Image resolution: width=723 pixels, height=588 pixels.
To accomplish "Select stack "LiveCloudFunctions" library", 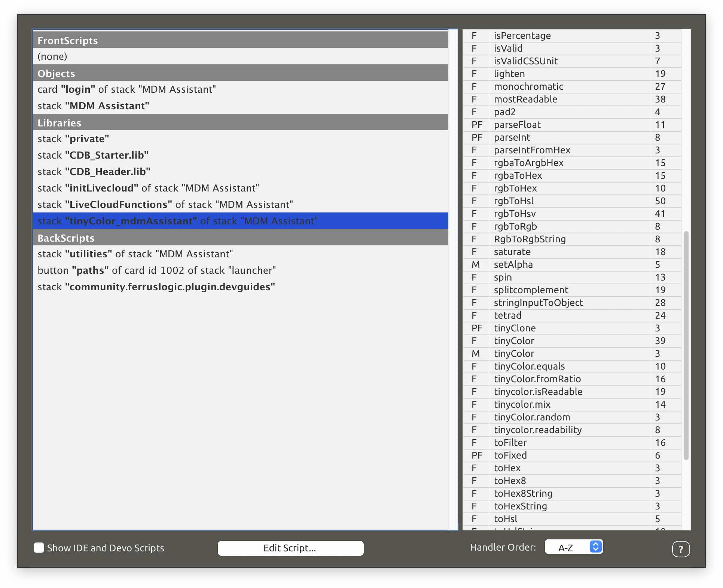I will [x=165, y=205].
